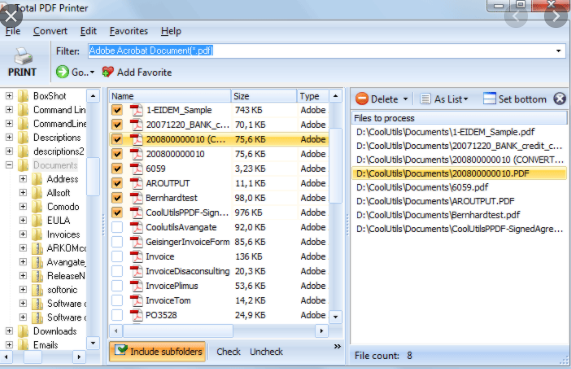Click the file list scroll down arrow
571x369 pixels.
(x=335, y=317)
